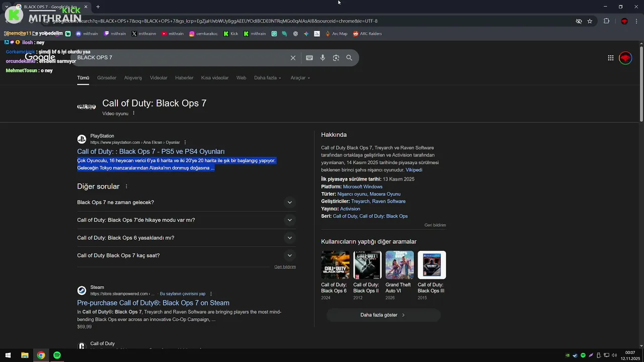644x362 pixels.
Task: Open File Explorer from the taskbar
Action: [x=25, y=355]
